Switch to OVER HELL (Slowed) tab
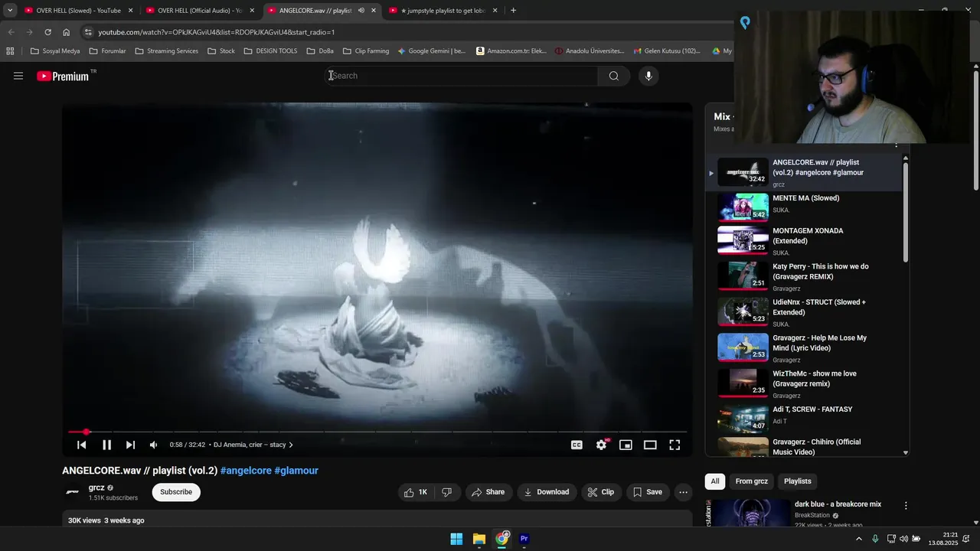Viewport: 980px width, 551px height. tap(77, 11)
